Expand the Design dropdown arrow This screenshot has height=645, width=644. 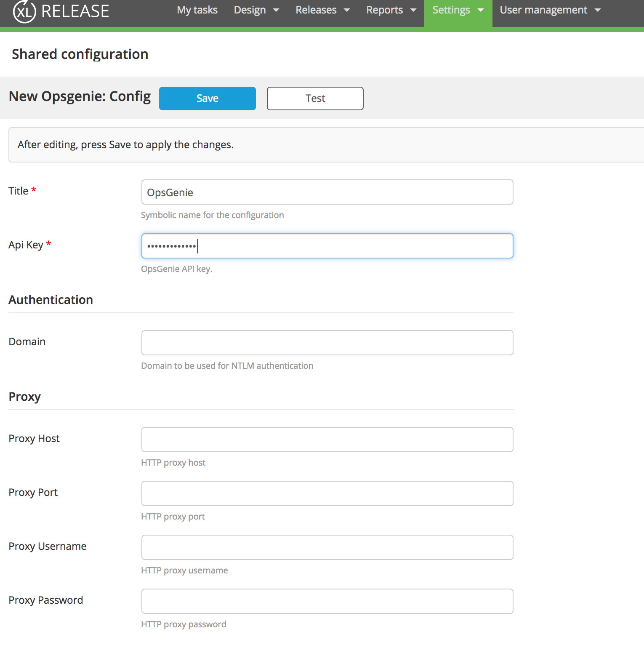276,10
